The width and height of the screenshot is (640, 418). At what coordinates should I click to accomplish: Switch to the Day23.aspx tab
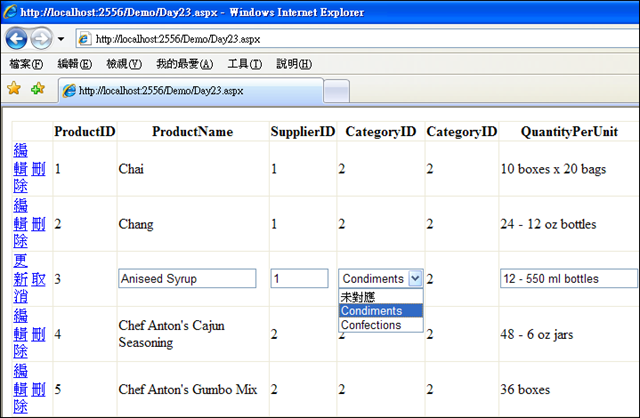190,90
